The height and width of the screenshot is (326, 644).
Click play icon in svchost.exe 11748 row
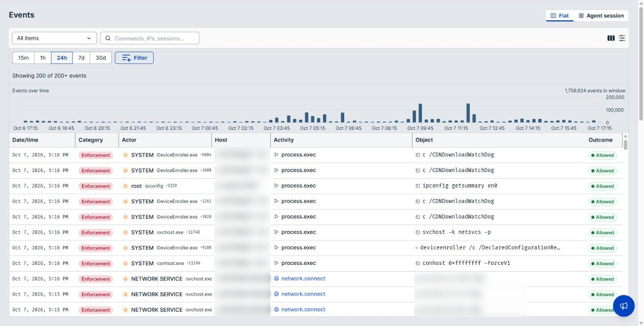pyautogui.click(x=276, y=232)
